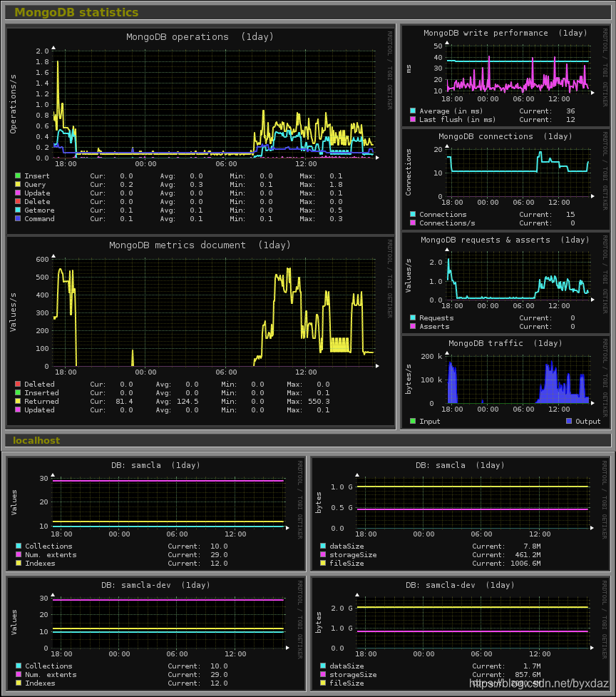This screenshot has height=697, width=616.
Task: Click the cyan Average (in ms) swatch
Action: 413,111
